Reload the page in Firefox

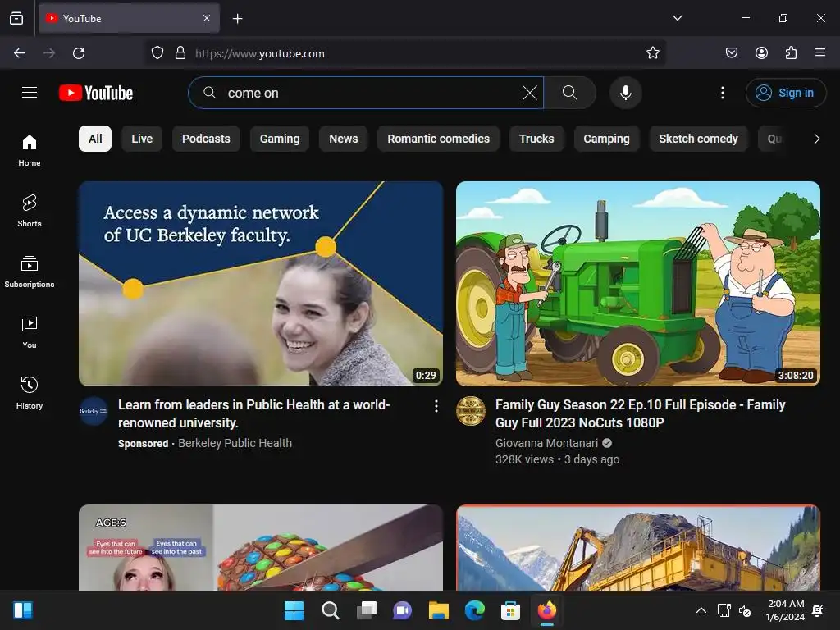[x=79, y=53]
